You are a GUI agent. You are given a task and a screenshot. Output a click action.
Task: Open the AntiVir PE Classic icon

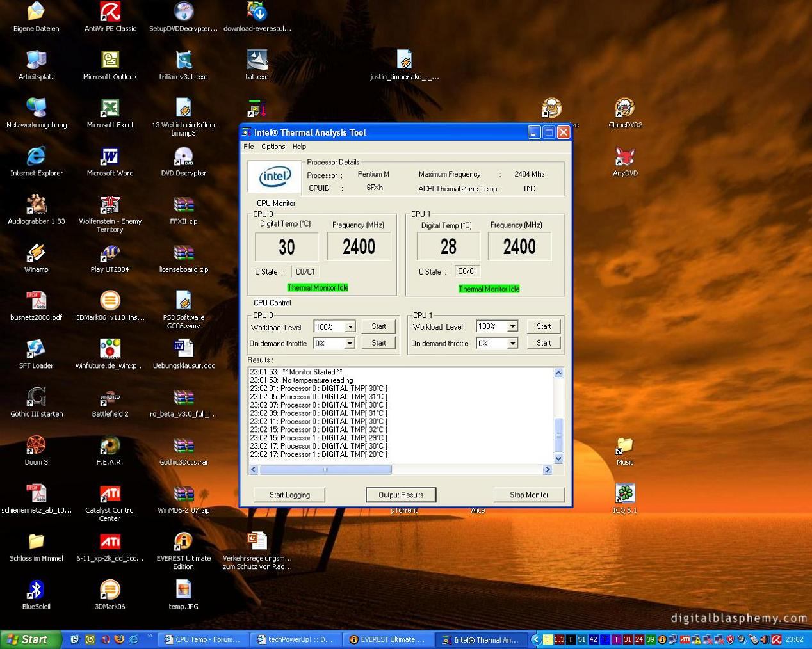click(x=110, y=12)
